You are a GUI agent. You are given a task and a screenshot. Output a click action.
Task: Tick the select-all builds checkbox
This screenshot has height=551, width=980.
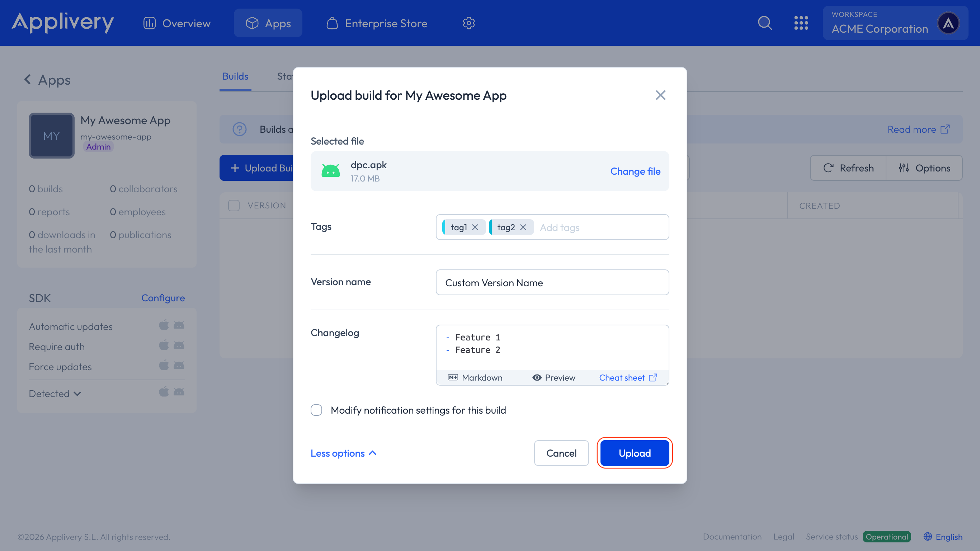click(x=234, y=206)
